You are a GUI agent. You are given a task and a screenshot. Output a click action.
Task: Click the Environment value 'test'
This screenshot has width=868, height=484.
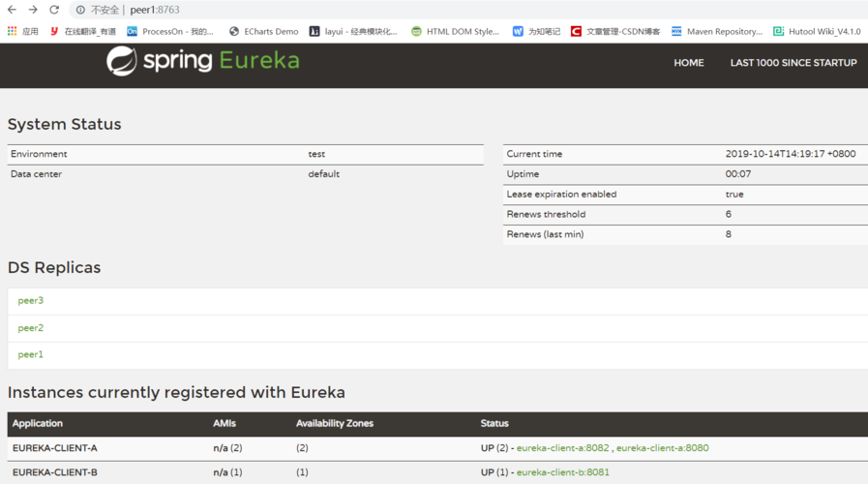click(x=316, y=154)
